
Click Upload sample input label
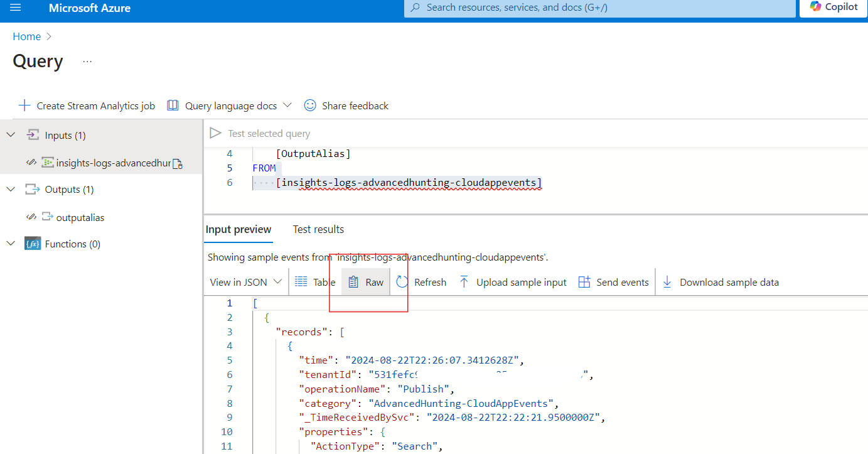click(x=522, y=283)
